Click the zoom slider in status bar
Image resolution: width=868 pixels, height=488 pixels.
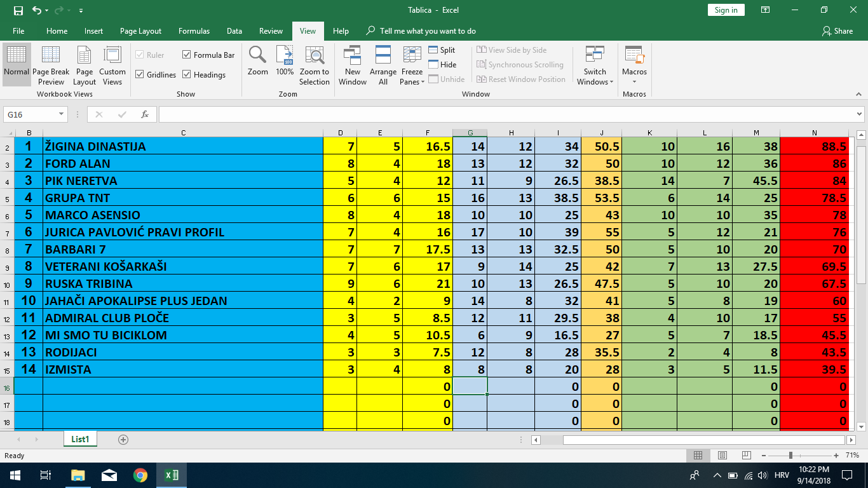790,456
